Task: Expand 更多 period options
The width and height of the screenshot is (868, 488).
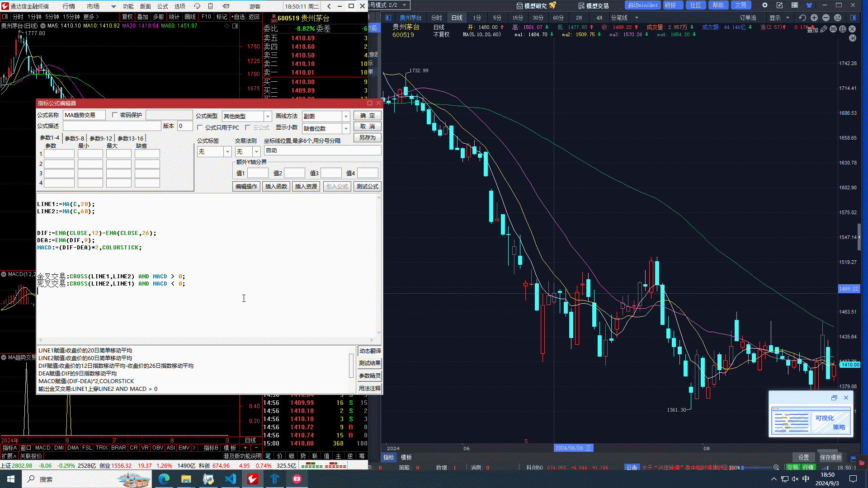Action: click(x=91, y=17)
